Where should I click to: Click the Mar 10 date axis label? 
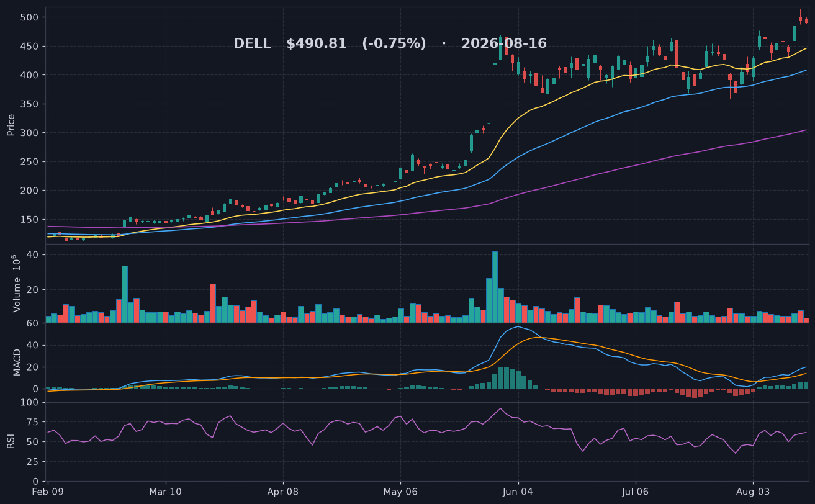click(166, 492)
